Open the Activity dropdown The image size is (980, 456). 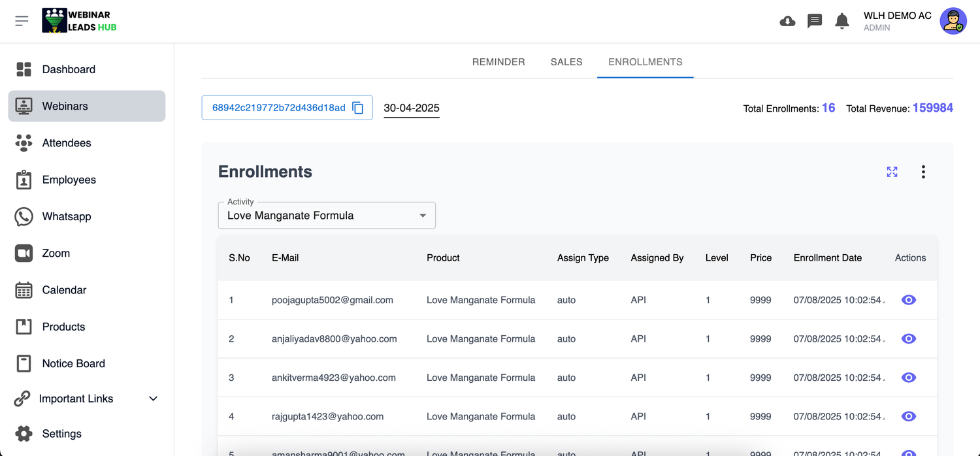[327, 216]
